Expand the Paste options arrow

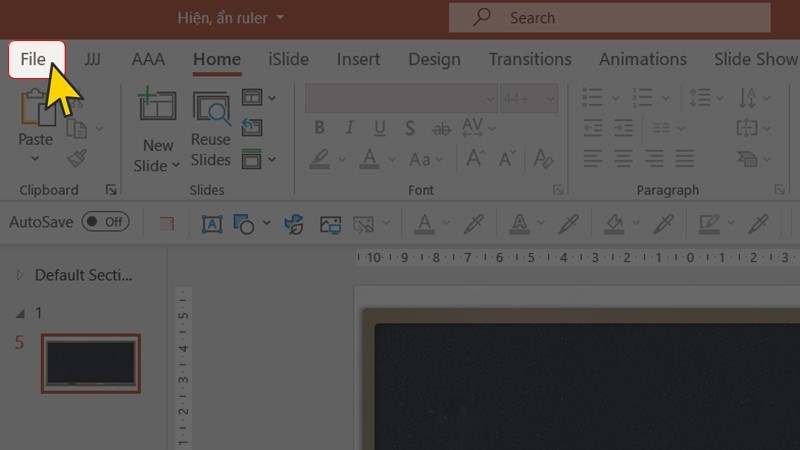[35, 159]
